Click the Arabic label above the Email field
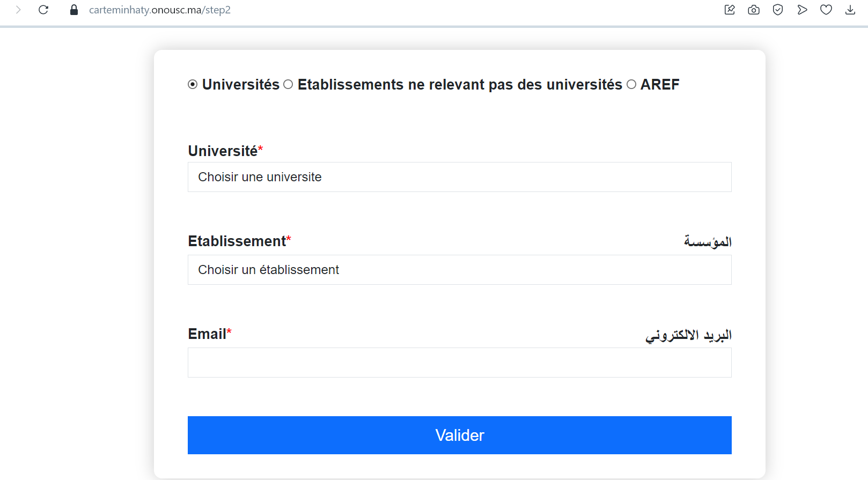Image resolution: width=868 pixels, height=480 pixels. (x=688, y=335)
